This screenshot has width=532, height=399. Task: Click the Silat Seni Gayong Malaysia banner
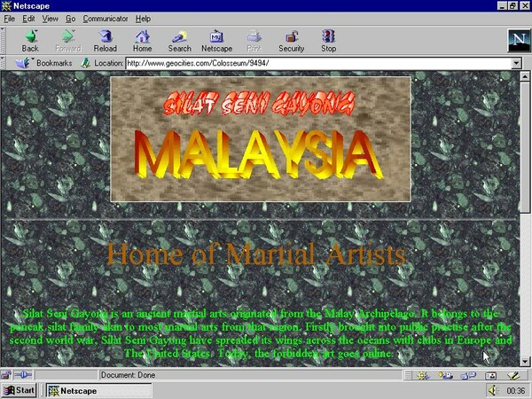[x=261, y=138]
